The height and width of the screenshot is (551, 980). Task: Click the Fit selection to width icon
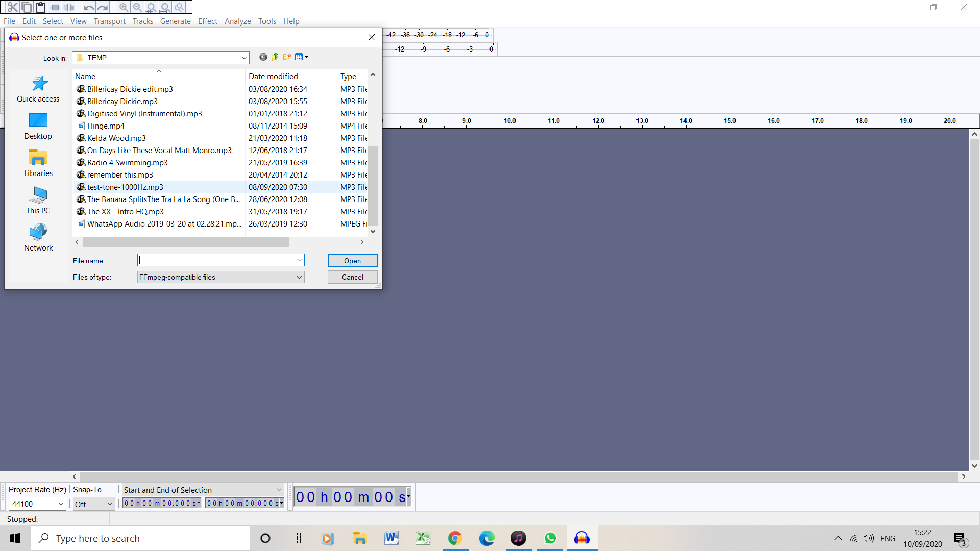[x=151, y=7]
